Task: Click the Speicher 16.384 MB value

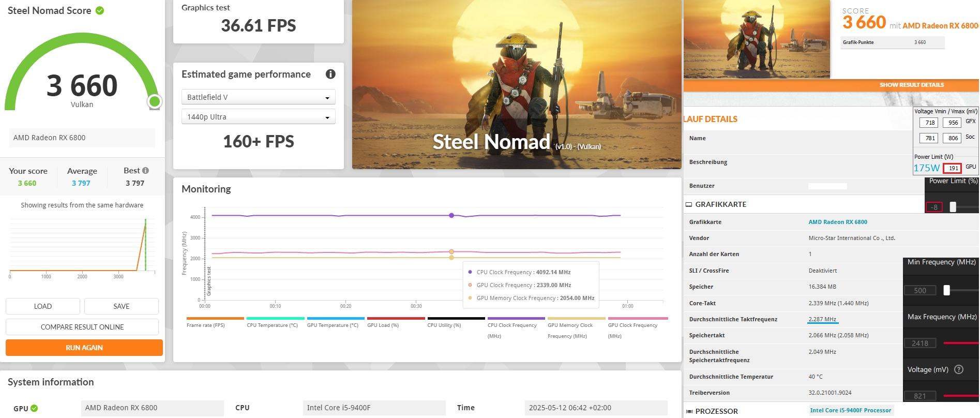Action: [x=822, y=287]
